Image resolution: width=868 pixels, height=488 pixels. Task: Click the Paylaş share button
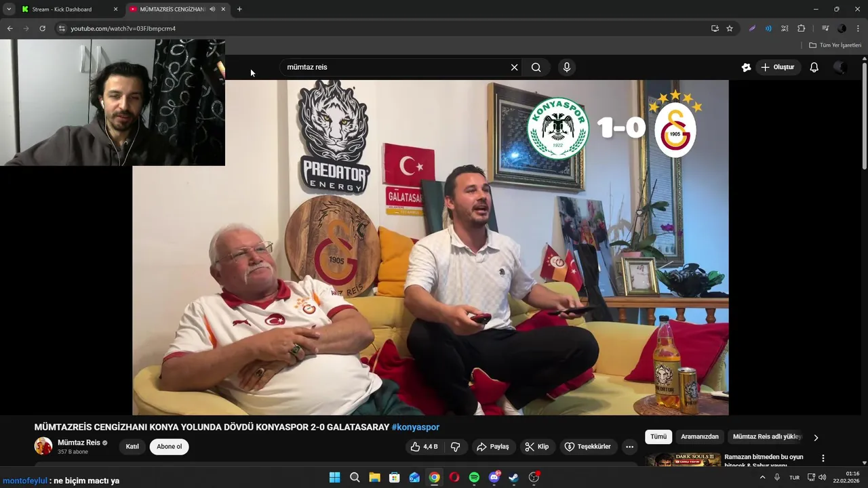(x=493, y=447)
